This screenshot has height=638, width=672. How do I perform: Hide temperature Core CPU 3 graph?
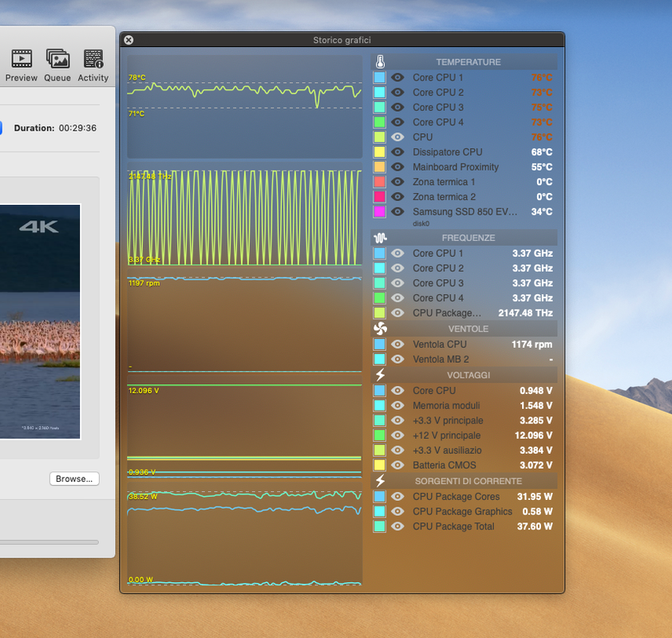(397, 107)
